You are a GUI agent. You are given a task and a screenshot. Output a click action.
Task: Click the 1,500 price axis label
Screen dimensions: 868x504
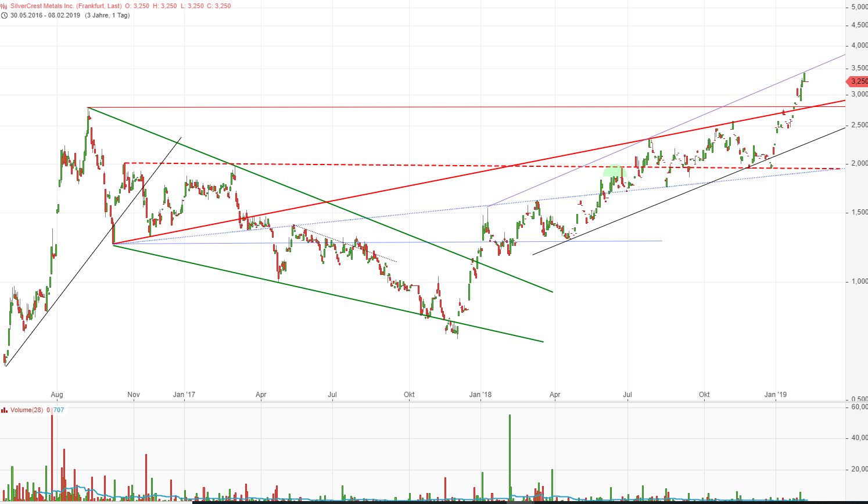click(x=859, y=213)
